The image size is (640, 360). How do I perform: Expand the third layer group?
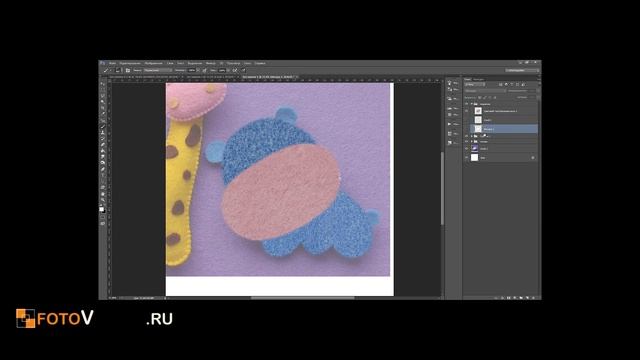pyautogui.click(x=471, y=142)
